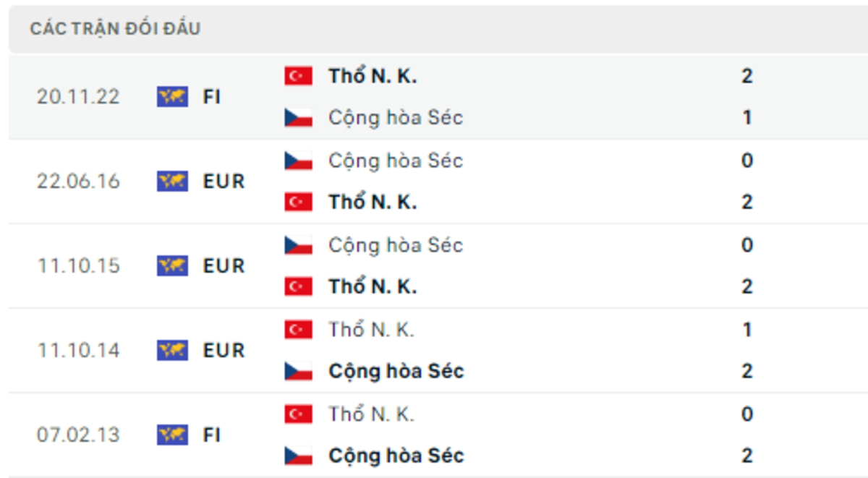This screenshot has width=868, height=478.
Task: Open Thổ N. K. team in 11.10.14 match
Action: [371, 330]
